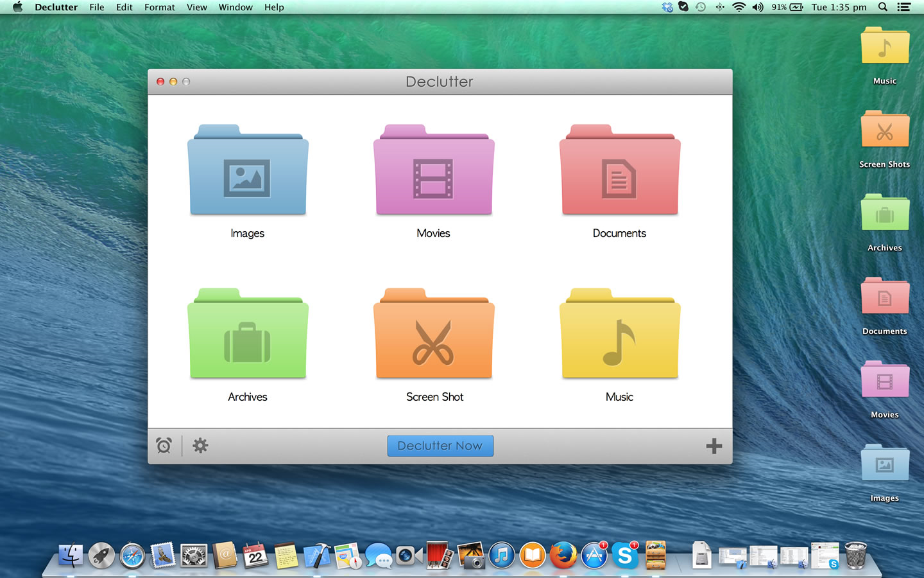Open the Wi-Fi status menu

[x=739, y=7]
